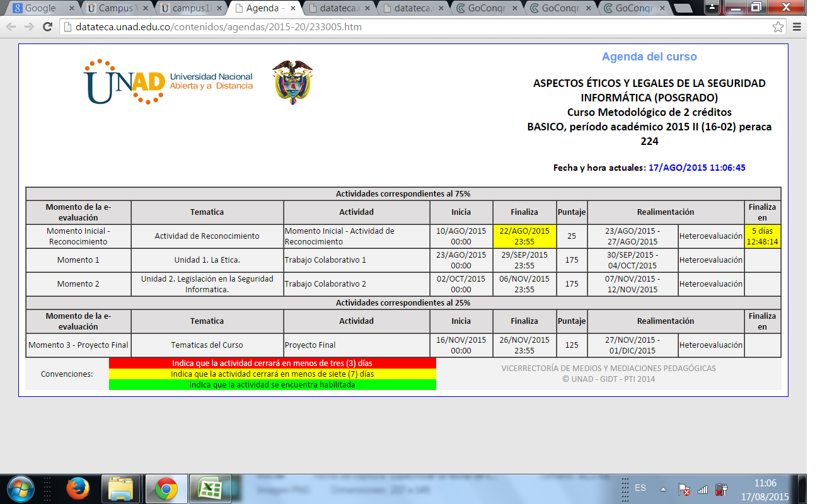Click the Colombian coat of arms image
The height and width of the screenshot is (504, 837).
click(x=292, y=81)
